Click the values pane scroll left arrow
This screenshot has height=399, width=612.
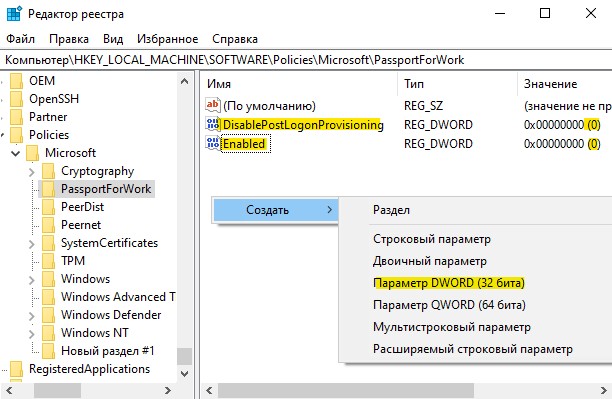click(x=210, y=390)
